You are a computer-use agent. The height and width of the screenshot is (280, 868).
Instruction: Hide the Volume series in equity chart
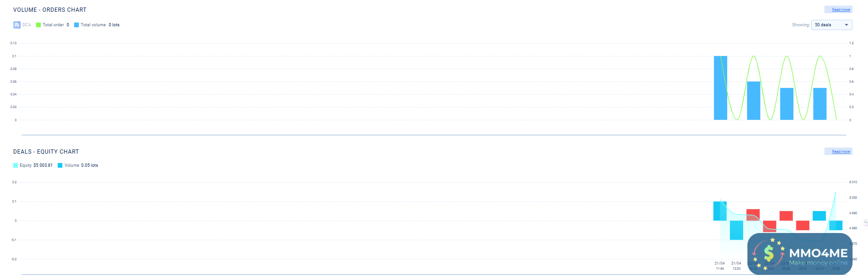78,165
